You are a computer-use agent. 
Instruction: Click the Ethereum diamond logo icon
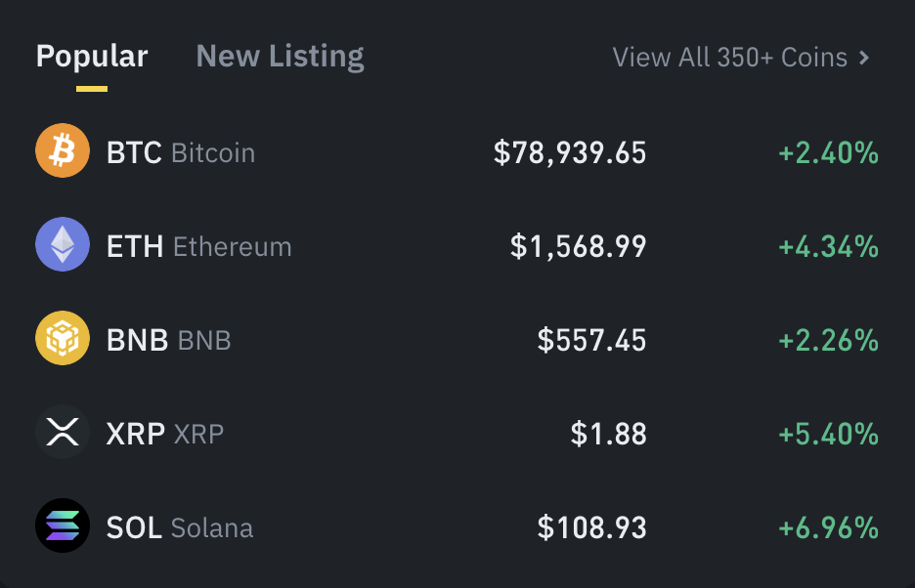pyautogui.click(x=63, y=244)
